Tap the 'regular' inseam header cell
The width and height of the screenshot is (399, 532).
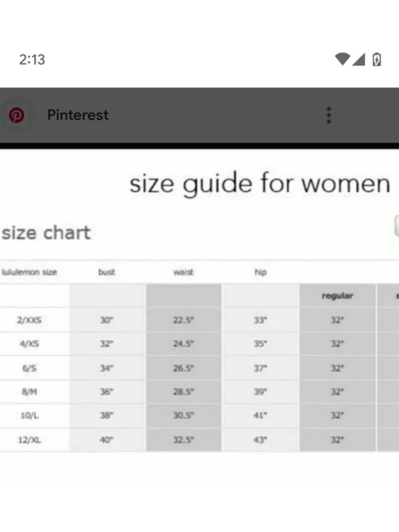338,296
